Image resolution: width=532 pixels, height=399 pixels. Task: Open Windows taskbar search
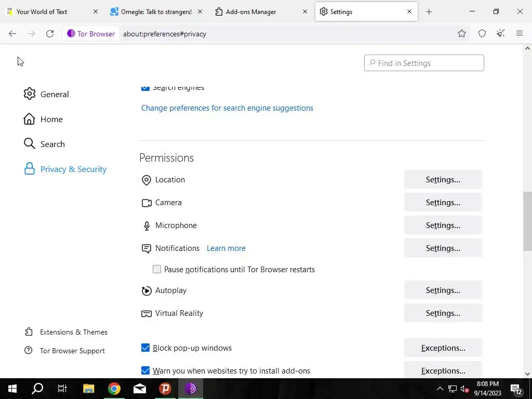point(37,389)
